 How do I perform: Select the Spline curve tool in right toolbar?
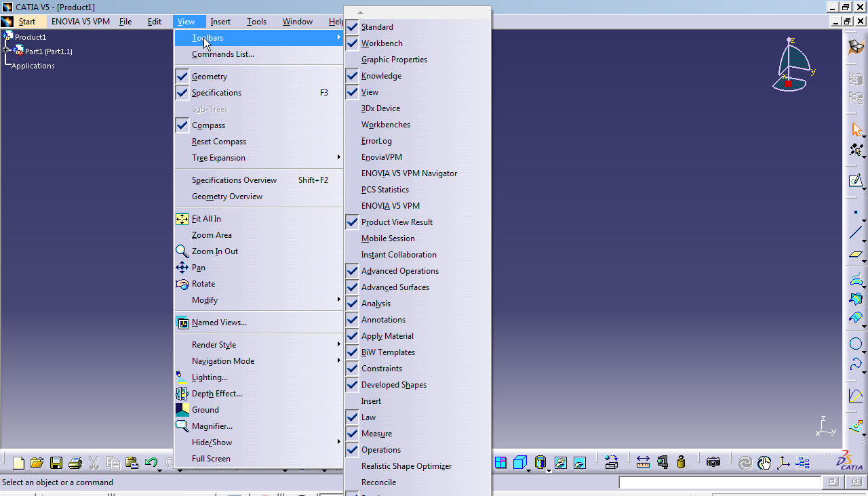[856, 365]
